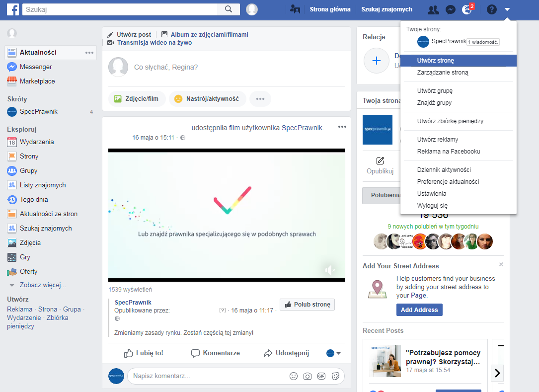Collapse the account dropdown arrow
Viewport: 539px width, 392px height.
click(507, 9)
